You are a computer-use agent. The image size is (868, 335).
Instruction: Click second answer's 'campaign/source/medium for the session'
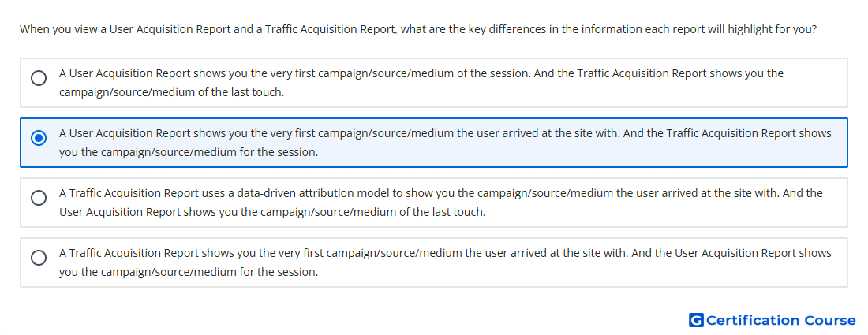[x=200, y=152]
